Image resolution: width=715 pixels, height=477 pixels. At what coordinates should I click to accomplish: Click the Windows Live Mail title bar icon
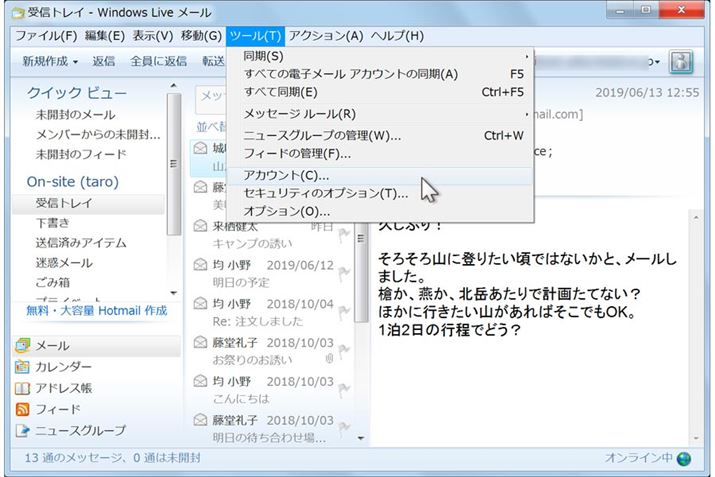click(18, 12)
